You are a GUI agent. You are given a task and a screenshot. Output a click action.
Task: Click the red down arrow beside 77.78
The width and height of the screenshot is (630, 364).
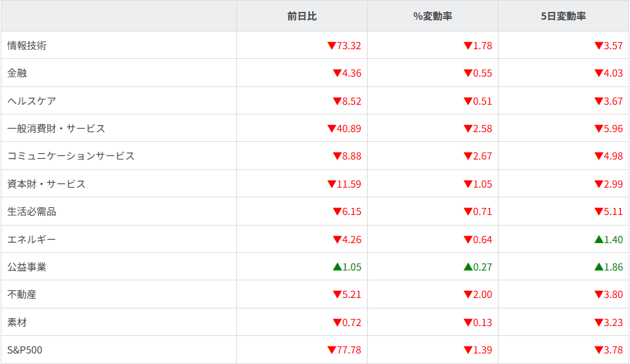(x=332, y=350)
